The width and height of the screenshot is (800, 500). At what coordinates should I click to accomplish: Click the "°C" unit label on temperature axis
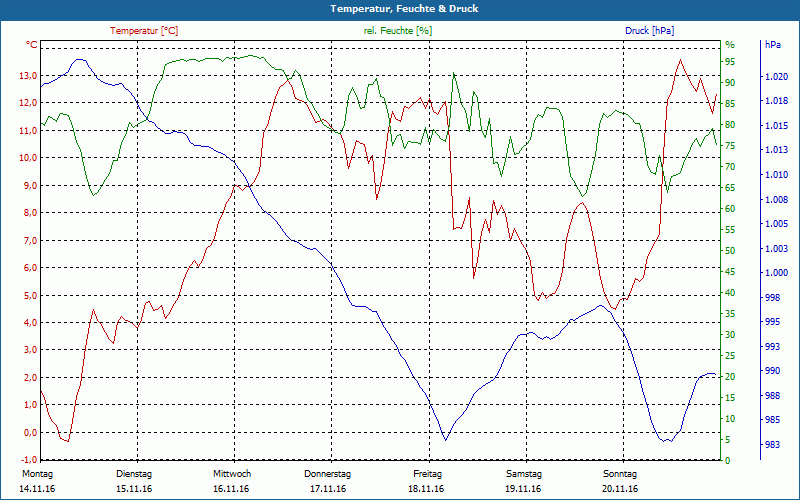[x=31, y=45]
